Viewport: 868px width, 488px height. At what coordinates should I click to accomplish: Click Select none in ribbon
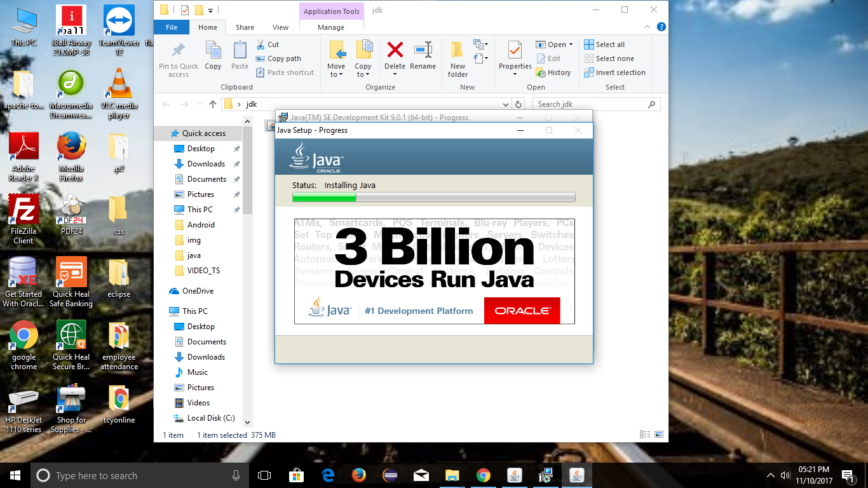(609, 58)
